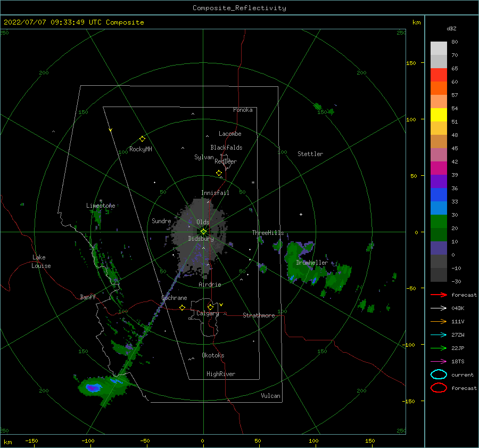Click the Ponoka city label

pos(243,110)
